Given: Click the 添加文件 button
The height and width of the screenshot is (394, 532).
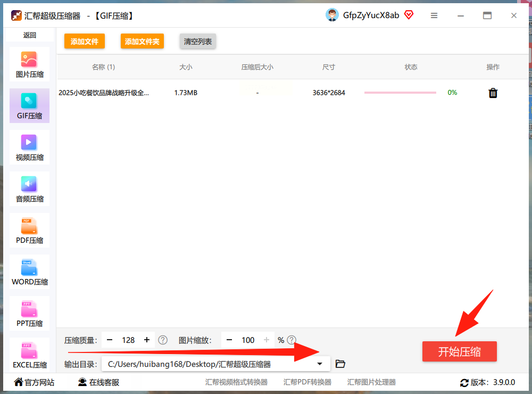Looking at the screenshot, I should tap(85, 42).
